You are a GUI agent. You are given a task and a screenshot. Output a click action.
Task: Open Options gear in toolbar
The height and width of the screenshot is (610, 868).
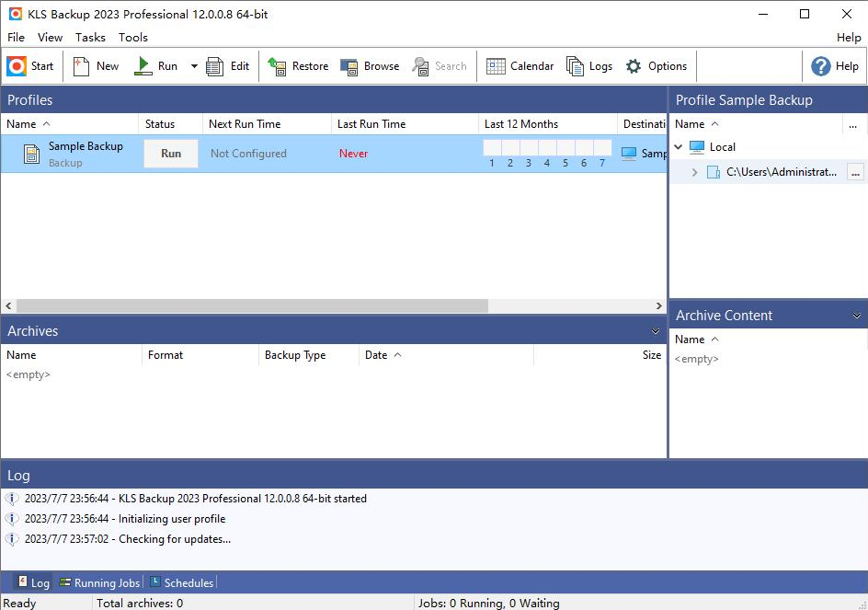point(634,66)
